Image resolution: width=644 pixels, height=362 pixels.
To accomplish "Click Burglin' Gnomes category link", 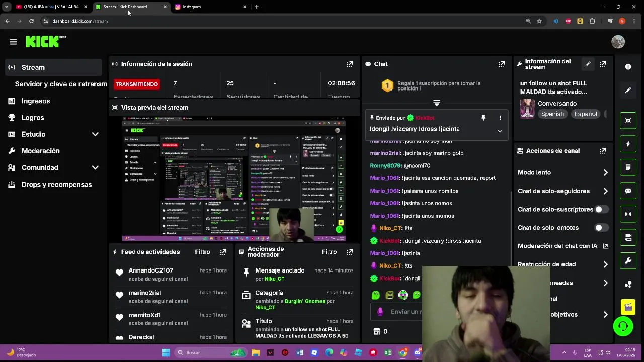I will pos(305,301).
